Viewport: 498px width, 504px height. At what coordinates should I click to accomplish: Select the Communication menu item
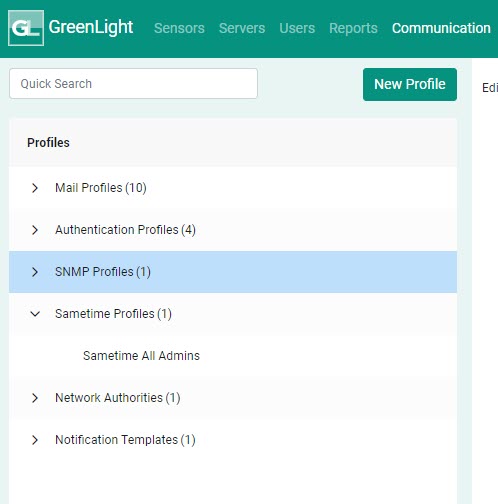(x=441, y=28)
